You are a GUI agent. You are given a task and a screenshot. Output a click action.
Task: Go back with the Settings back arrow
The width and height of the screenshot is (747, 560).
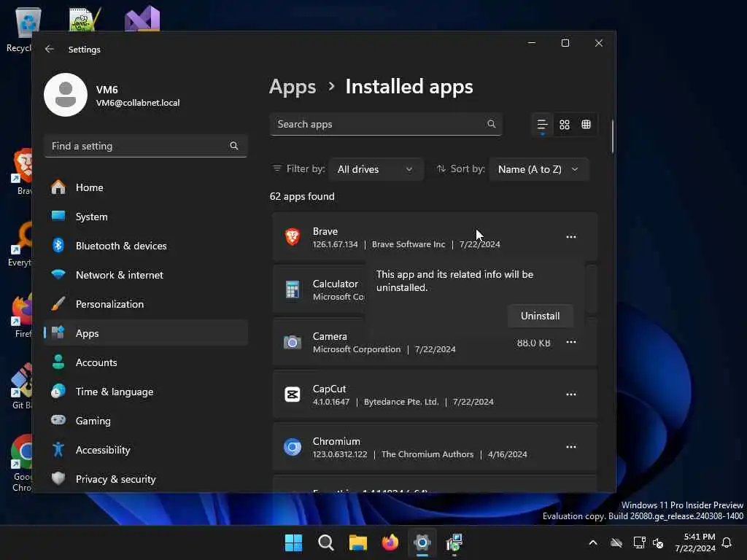point(50,49)
